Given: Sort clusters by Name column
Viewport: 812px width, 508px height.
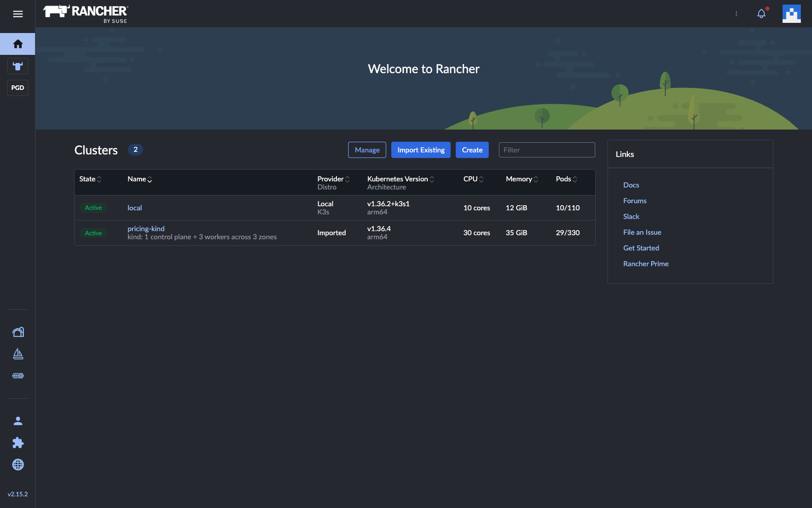Looking at the screenshot, I should [x=140, y=179].
